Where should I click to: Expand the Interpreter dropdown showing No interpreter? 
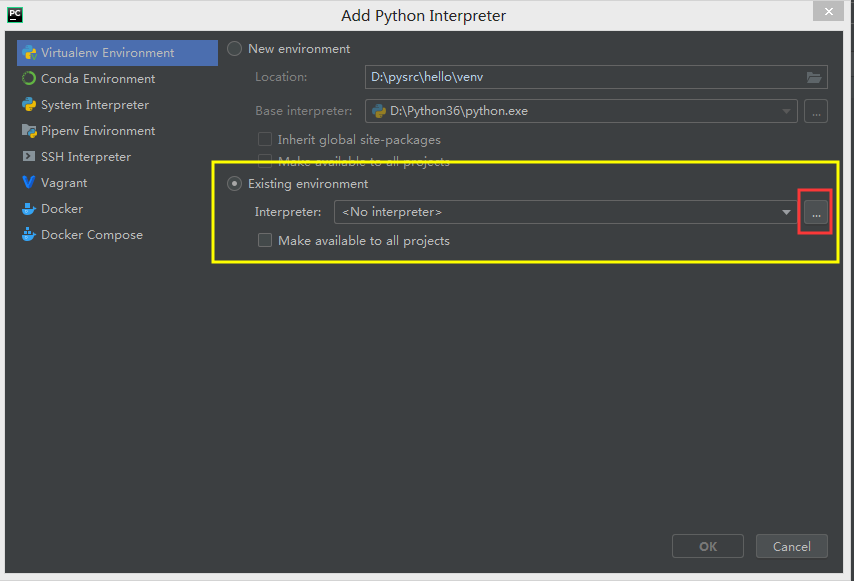coord(787,212)
